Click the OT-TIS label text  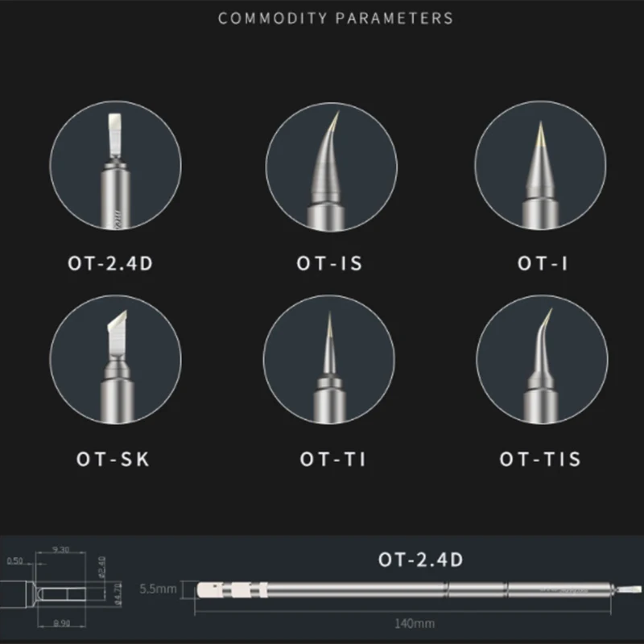click(540, 459)
